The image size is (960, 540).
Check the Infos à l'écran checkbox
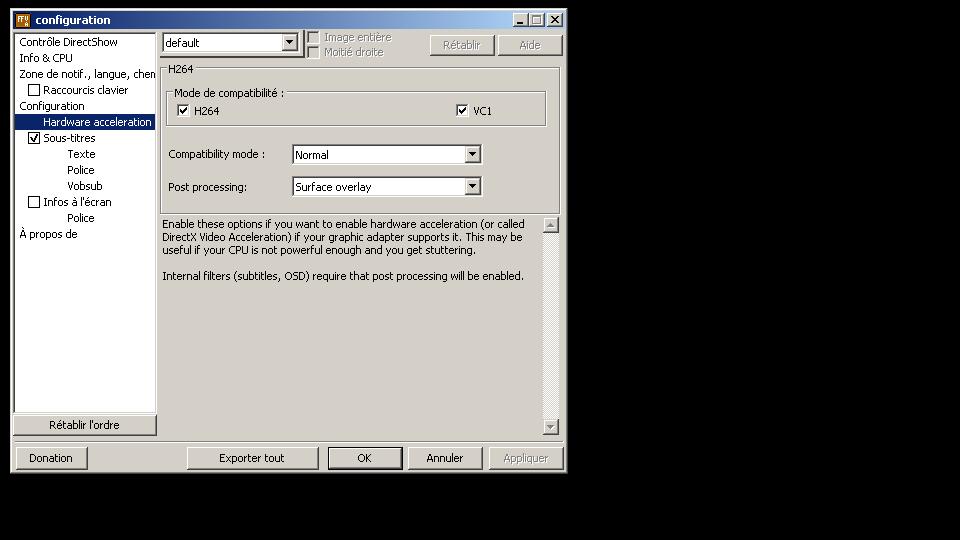(x=34, y=203)
